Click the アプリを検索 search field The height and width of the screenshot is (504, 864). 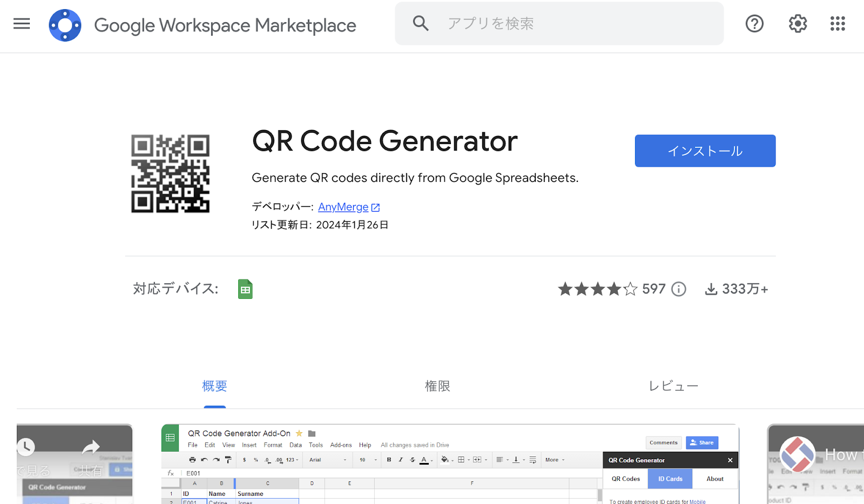(x=559, y=23)
